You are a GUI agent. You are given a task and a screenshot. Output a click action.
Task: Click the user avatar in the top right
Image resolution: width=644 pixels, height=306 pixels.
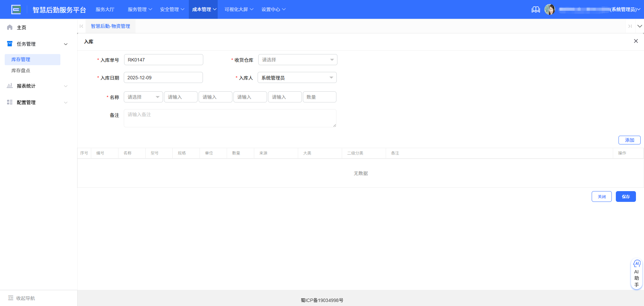550,9
